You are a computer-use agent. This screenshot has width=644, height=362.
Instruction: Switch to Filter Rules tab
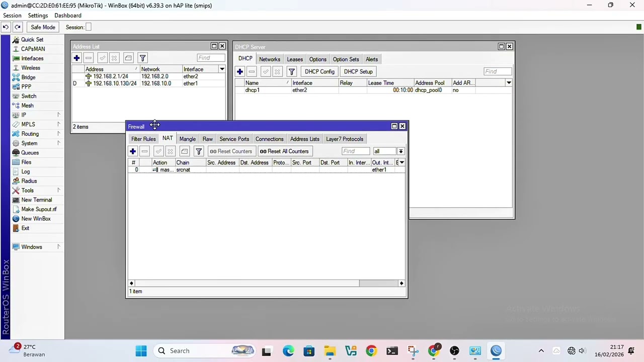click(x=143, y=139)
